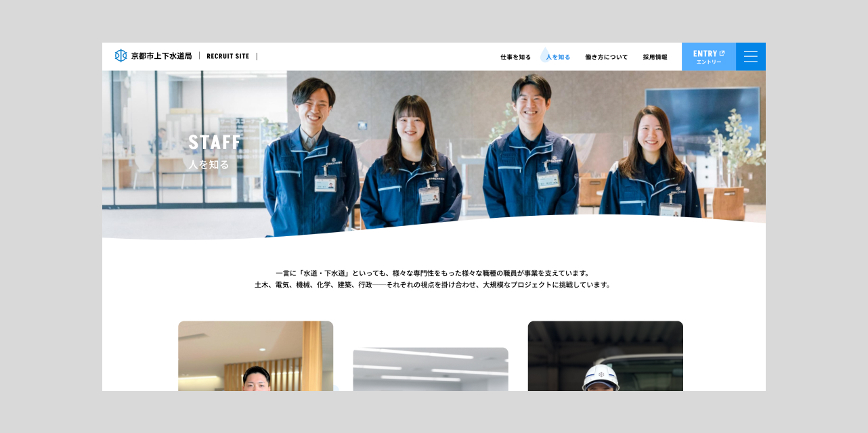The height and width of the screenshot is (433, 868).
Task: Click the intro line starting 土木、電気、機械
Action: click(x=433, y=285)
